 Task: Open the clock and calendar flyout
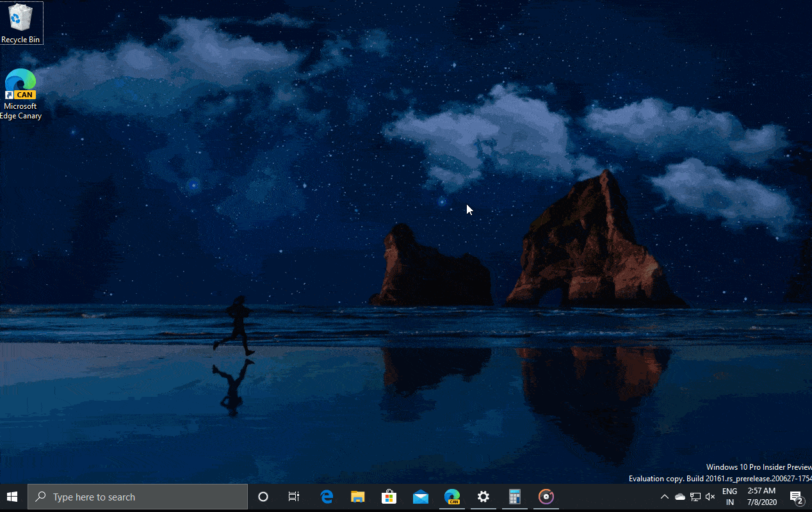(761, 497)
